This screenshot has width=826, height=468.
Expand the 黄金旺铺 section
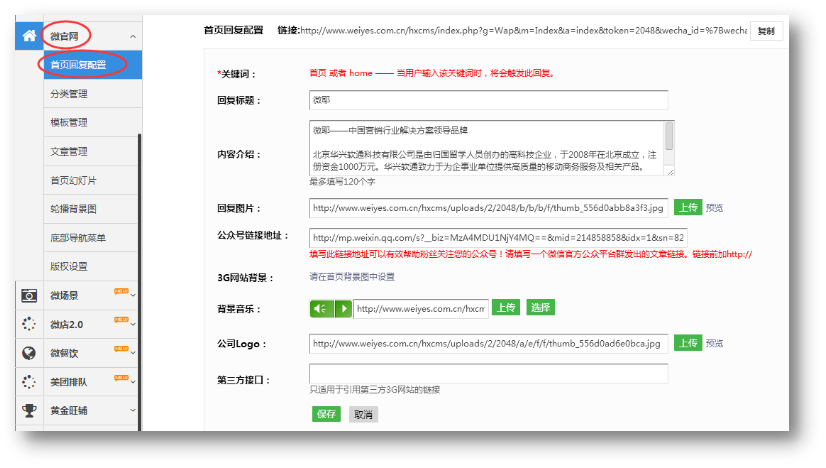[x=133, y=410]
